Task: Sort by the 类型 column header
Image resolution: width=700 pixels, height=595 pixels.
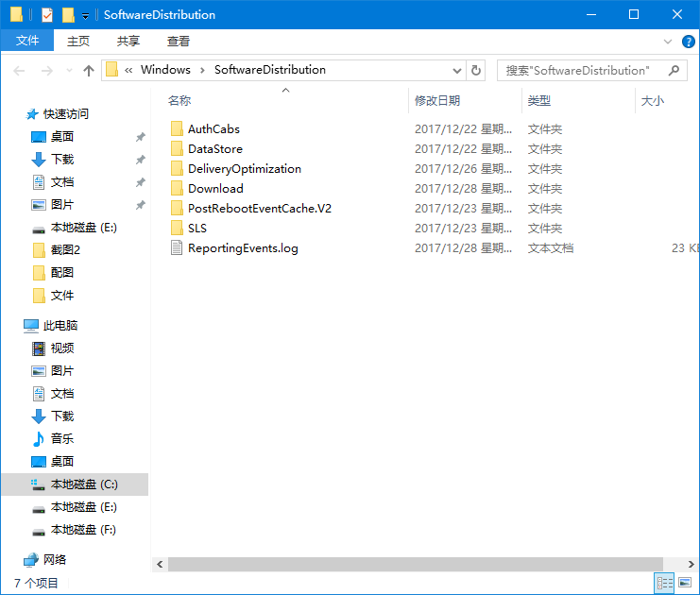Action: (x=538, y=100)
